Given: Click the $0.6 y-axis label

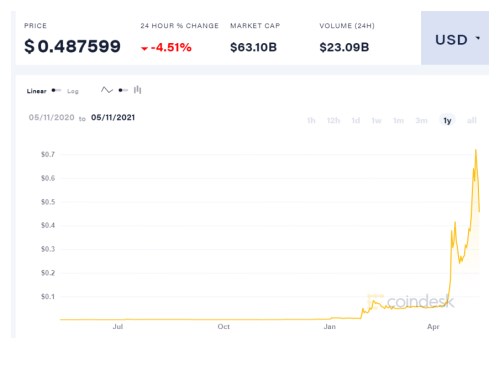Looking at the screenshot, I should point(48,178).
